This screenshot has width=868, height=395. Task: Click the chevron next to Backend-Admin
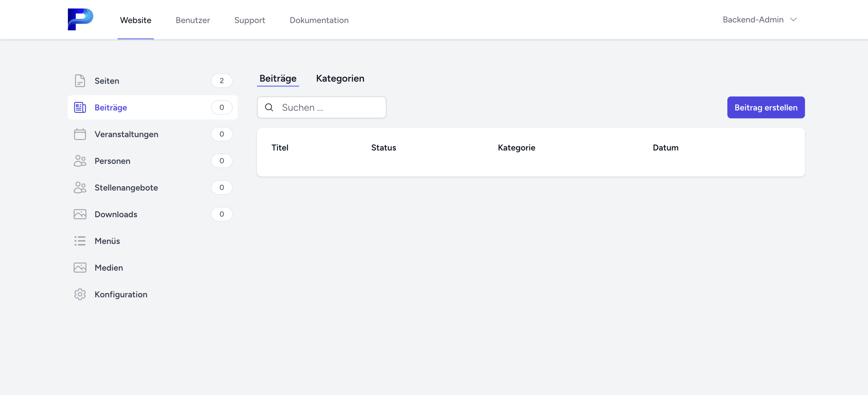793,19
